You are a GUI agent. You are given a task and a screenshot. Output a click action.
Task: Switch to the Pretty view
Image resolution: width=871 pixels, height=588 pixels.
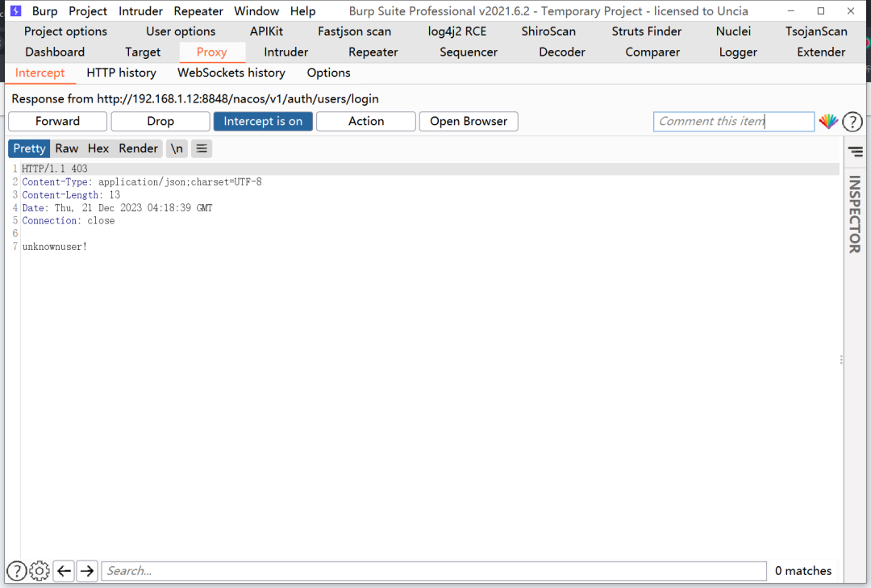pos(30,148)
